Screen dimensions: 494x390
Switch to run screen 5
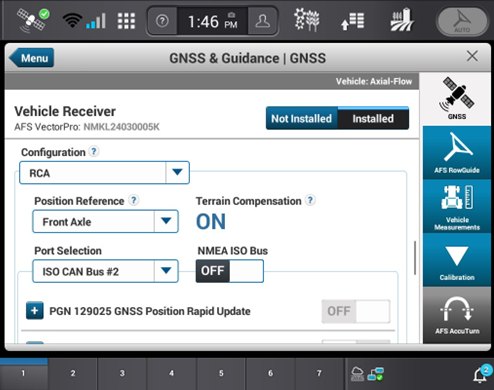click(221, 373)
